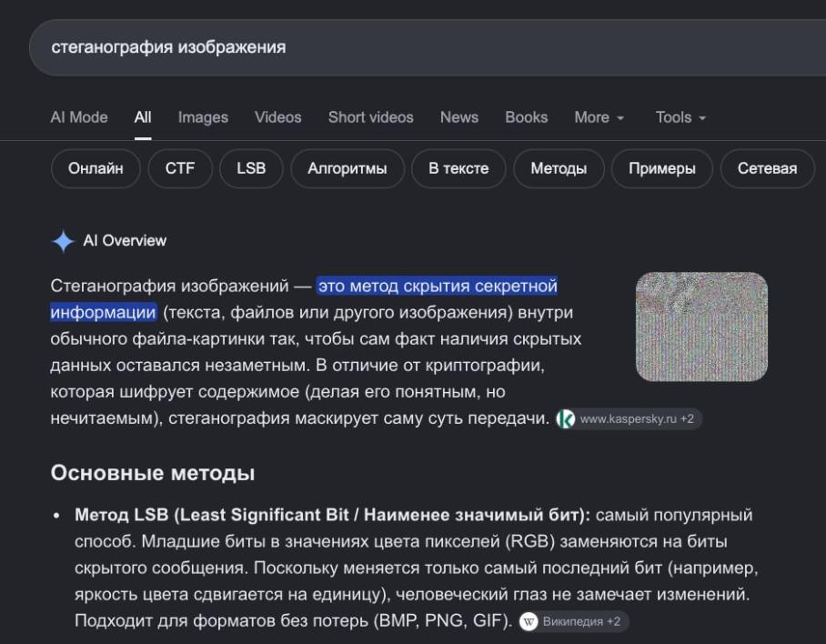
Task: Open the Tools dropdown
Action: coord(680,117)
